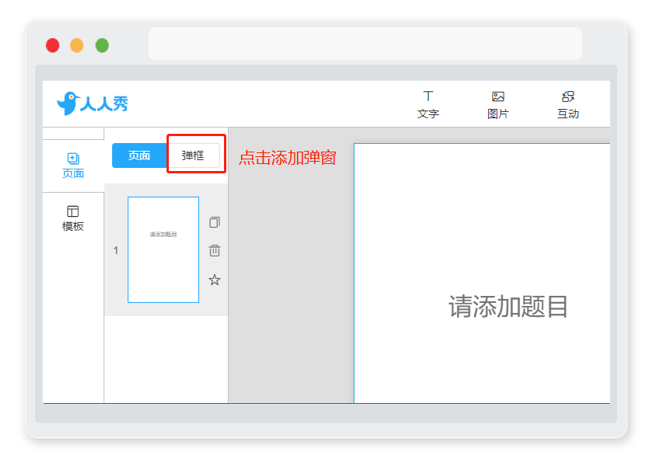This screenshot has height=460, width=659.
Task: Click the copy page icon
Action: 214,222
